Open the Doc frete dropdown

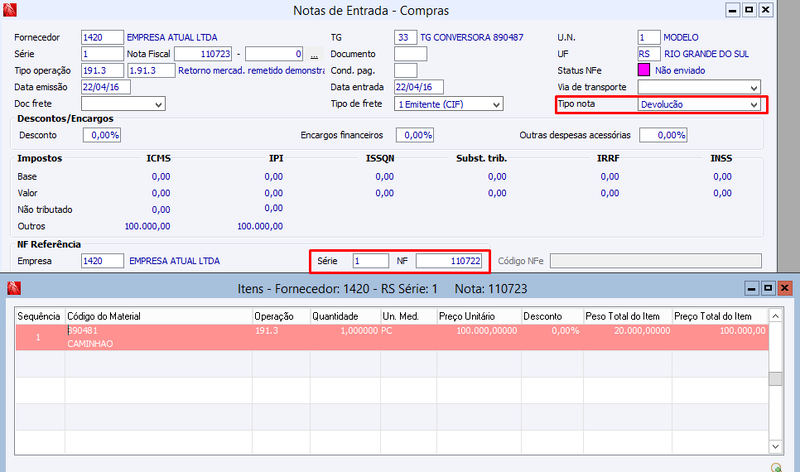point(123,104)
